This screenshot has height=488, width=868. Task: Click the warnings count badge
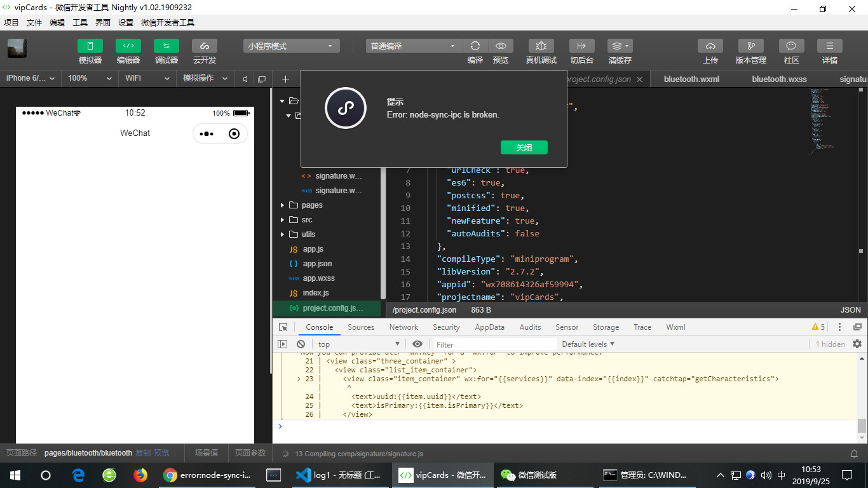818,327
